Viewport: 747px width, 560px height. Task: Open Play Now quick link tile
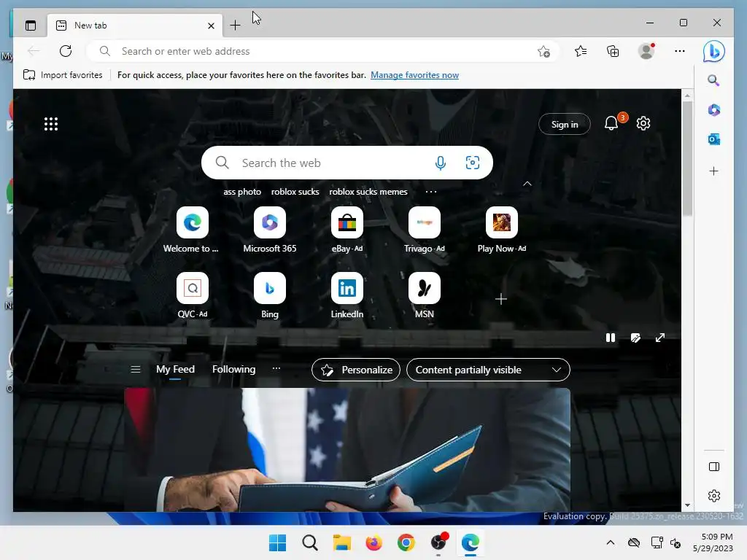tap(502, 230)
